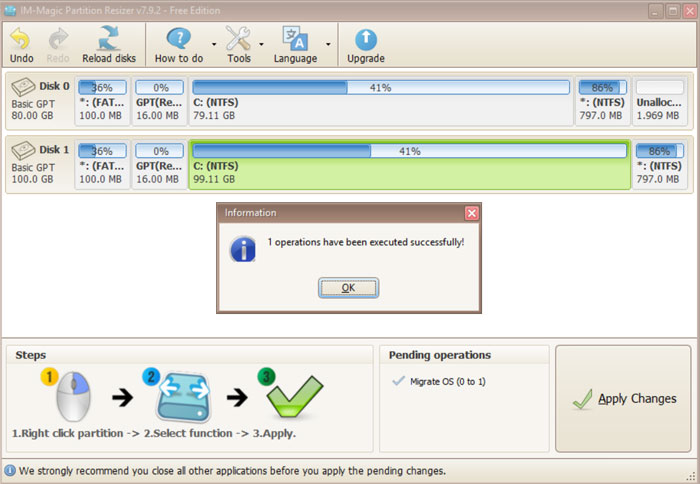Viewport: 700px width, 484px height.
Task: Click the blue info icon in dialog
Action: tap(243, 249)
